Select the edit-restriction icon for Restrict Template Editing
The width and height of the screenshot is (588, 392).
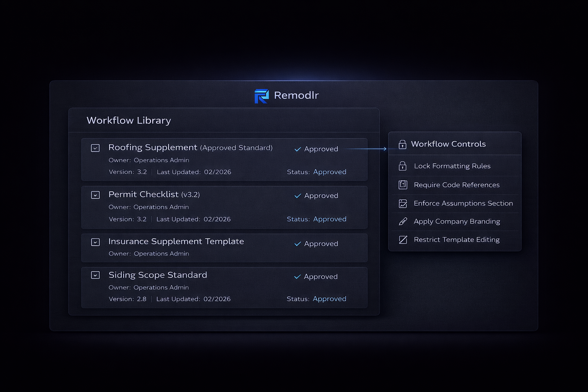click(402, 239)
